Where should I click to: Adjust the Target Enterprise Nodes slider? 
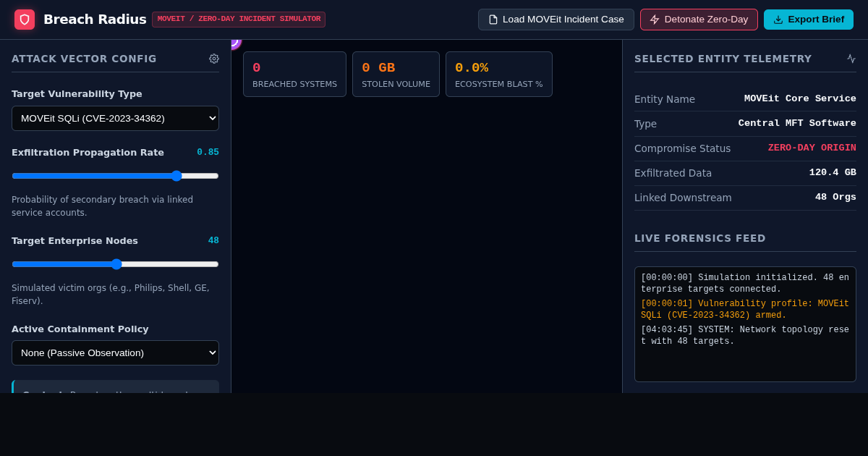(x=115, y=264)
